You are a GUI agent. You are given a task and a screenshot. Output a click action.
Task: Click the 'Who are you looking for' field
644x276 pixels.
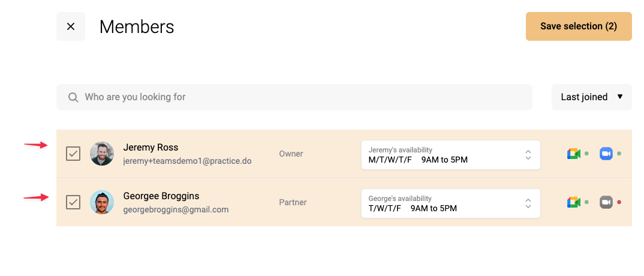pos(294,97)
